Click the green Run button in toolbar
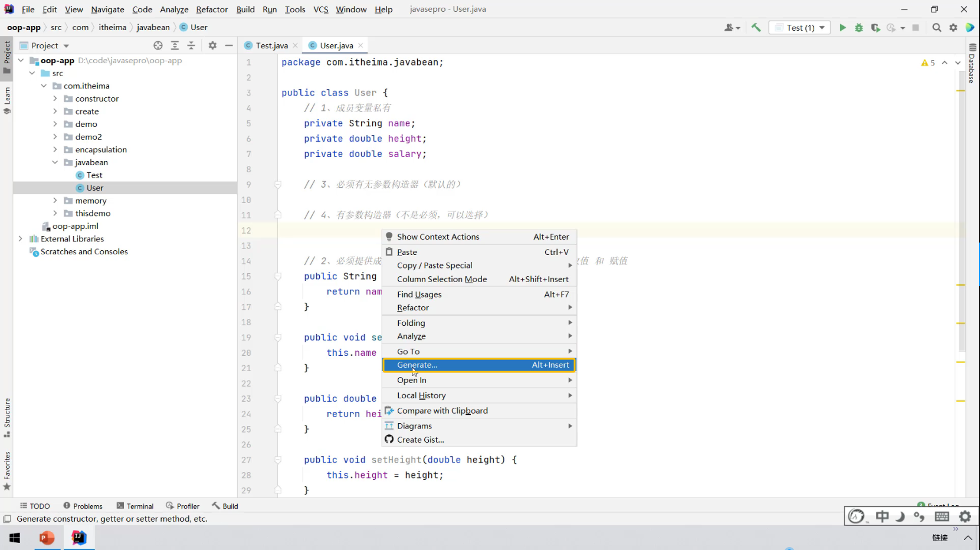Screen dimensions: 980x550 [x=843, y=28]
